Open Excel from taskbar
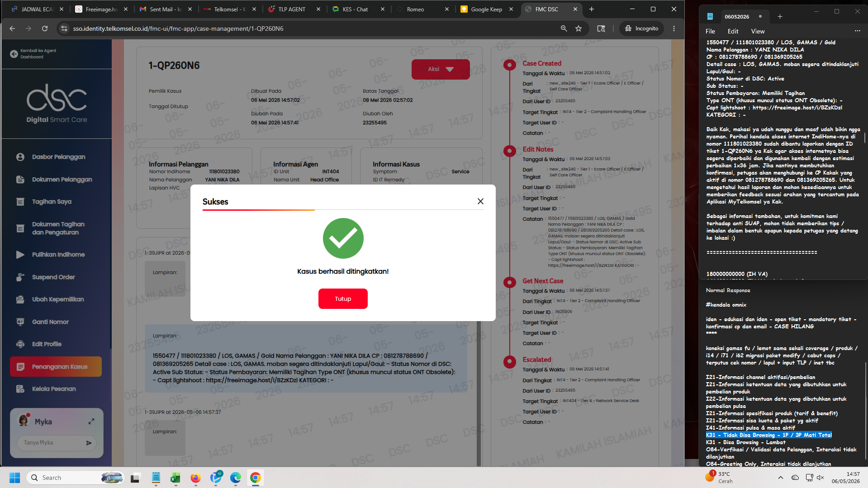The image size is (868, 488). (175, 478)
